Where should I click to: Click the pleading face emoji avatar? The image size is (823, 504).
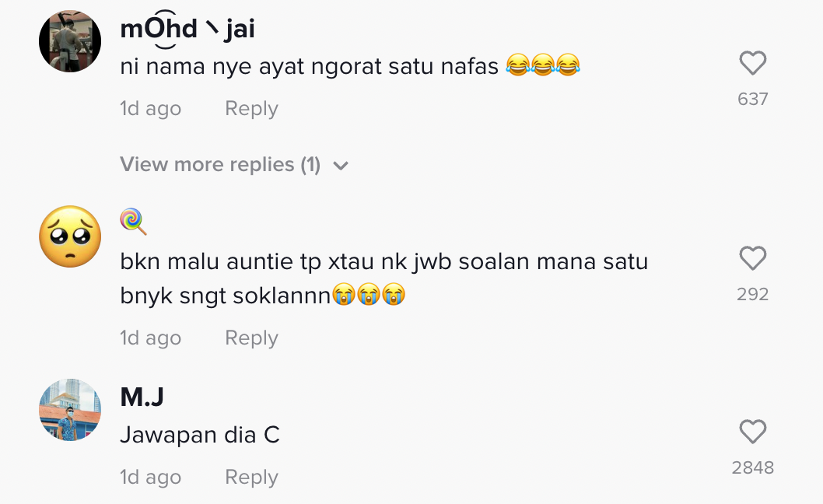70,236
